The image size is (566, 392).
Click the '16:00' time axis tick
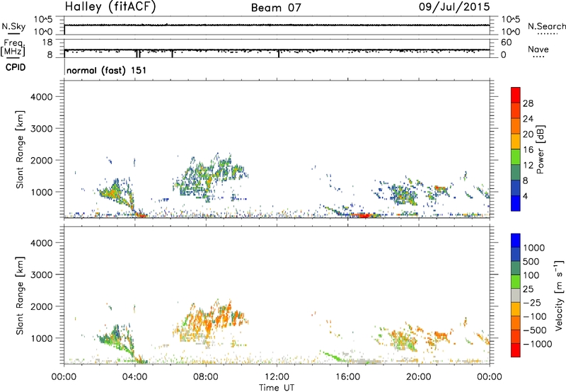pos(347,377)
